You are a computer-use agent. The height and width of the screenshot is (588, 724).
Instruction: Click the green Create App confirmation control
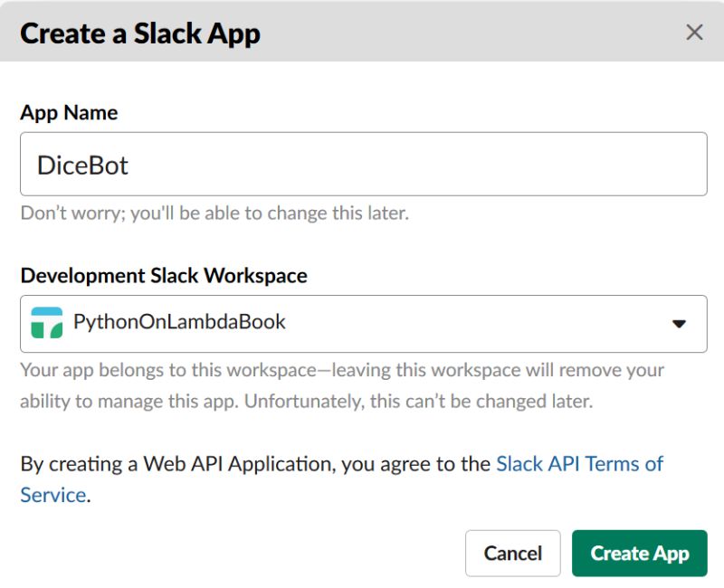pyautogui.click(x=641, y=553)
